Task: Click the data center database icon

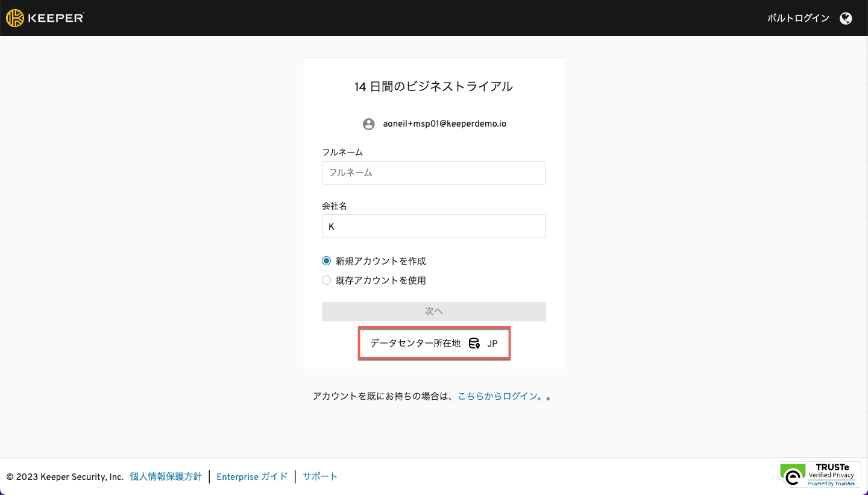Action: pyautogui.click(x=474, y=344)
